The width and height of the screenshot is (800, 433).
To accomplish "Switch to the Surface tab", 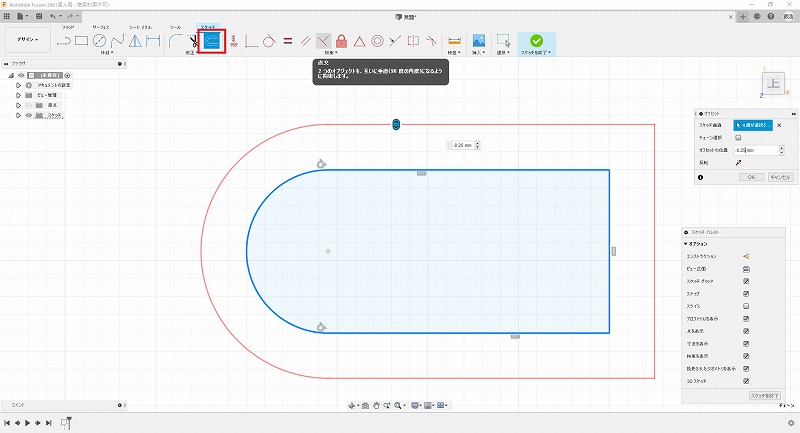I will tap(100, 28).
